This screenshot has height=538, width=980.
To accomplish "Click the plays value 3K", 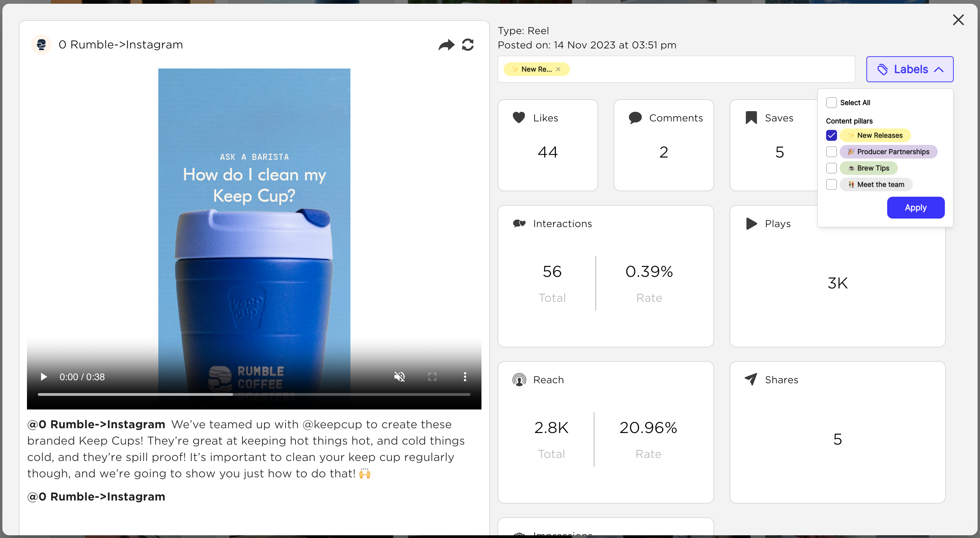I will coord(837,283).
